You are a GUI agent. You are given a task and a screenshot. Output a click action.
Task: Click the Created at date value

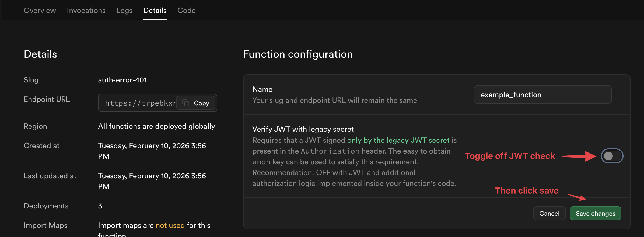152,151
